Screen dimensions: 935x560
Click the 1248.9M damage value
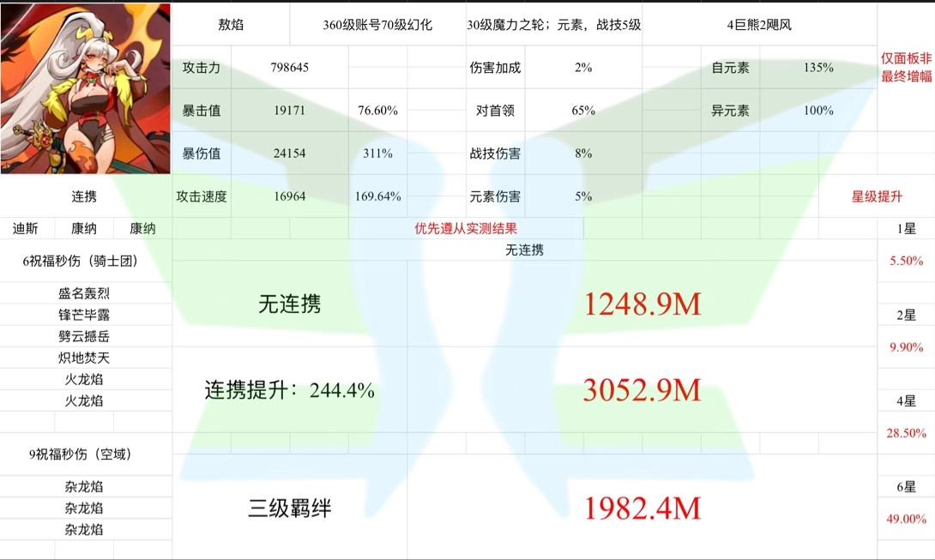coord(642,304)
